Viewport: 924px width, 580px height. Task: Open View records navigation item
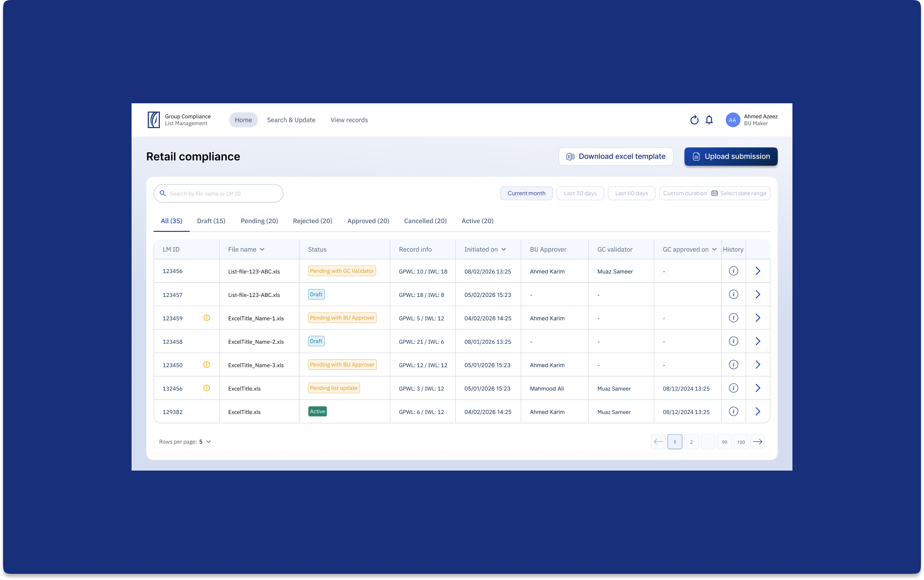[x=349, y=120]
